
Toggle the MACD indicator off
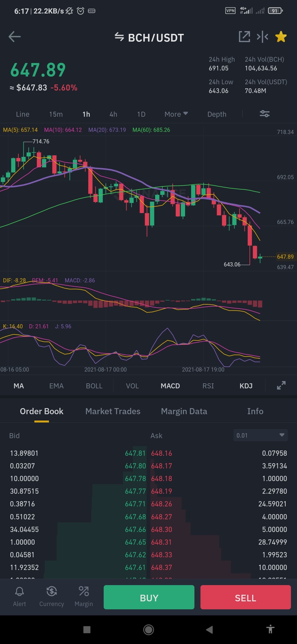(170, 386)
